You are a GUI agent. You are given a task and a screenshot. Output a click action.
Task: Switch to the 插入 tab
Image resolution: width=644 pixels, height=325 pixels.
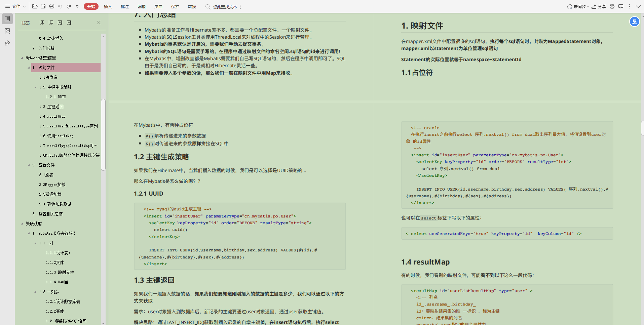pyautogui.click(x=108, y=6)
